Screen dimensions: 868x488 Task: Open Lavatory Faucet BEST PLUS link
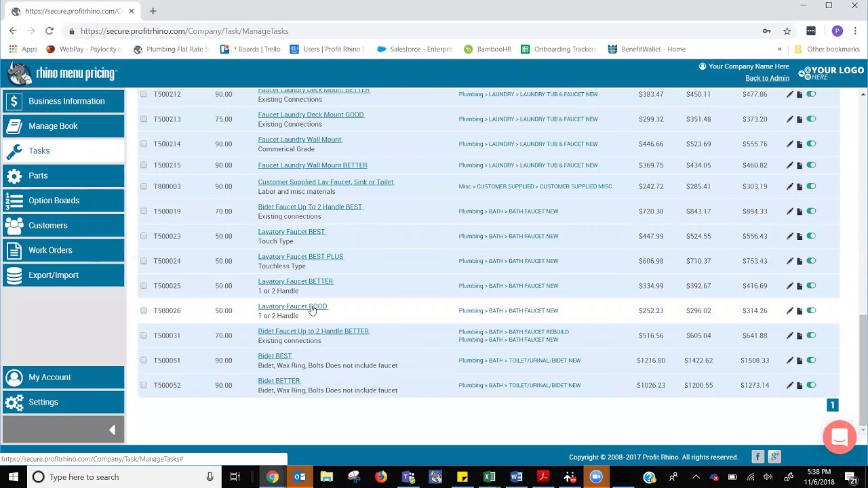click(300, 257)
